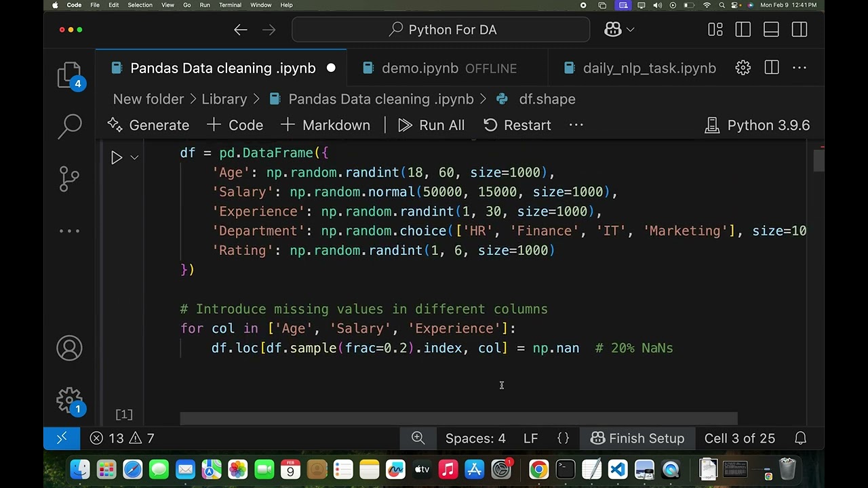Toggle the primary side bar
This screenshot has width=868, height=488.
click(743, 30)
